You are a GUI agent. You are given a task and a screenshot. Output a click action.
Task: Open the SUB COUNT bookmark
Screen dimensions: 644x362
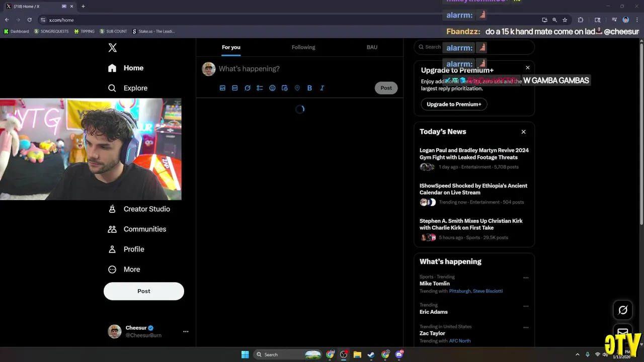(x=113, y=31)
